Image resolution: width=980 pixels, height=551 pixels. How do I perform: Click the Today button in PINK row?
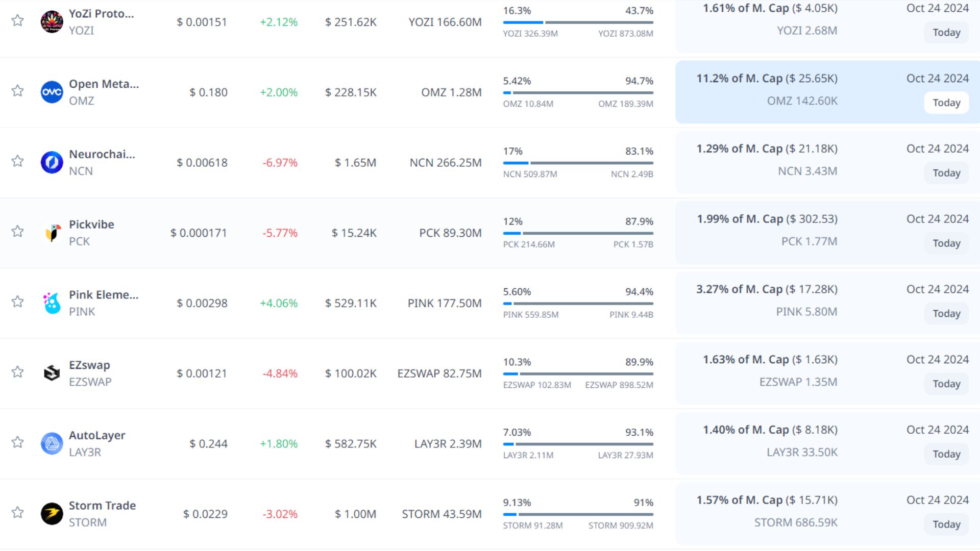946,313
